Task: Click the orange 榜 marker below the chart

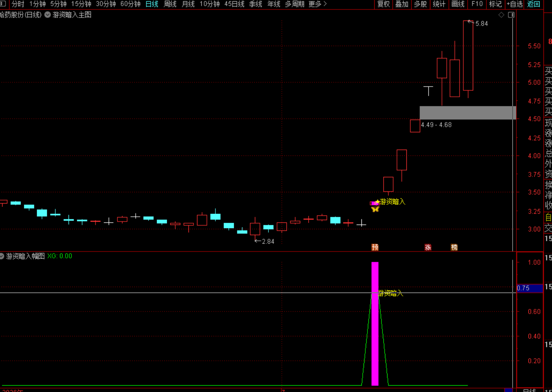Action: (454, 247)
